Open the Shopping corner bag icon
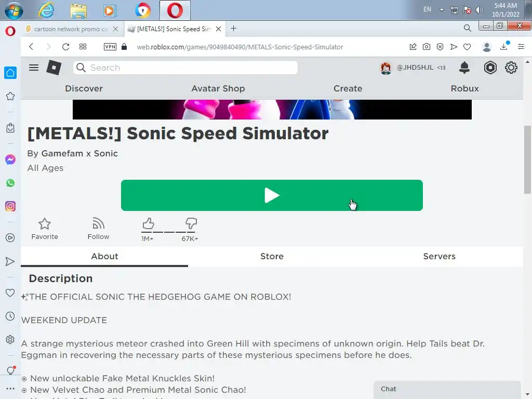Screen dimensions: 532x399 (x=10, y=128)
